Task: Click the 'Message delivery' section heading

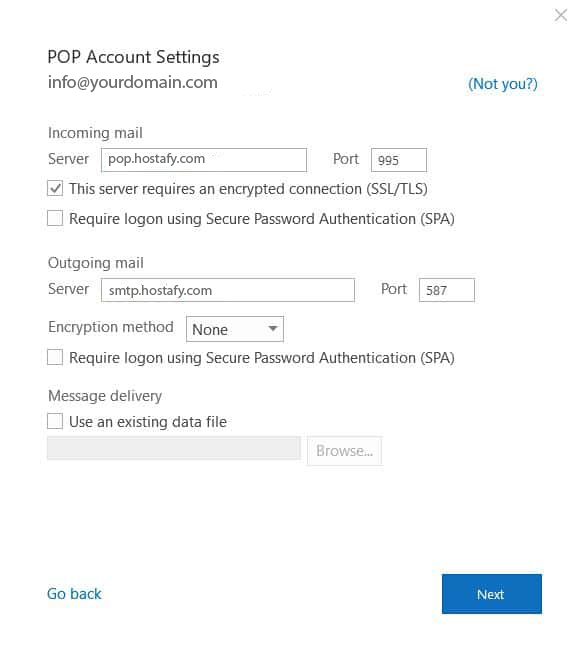Action: [105, 396]
